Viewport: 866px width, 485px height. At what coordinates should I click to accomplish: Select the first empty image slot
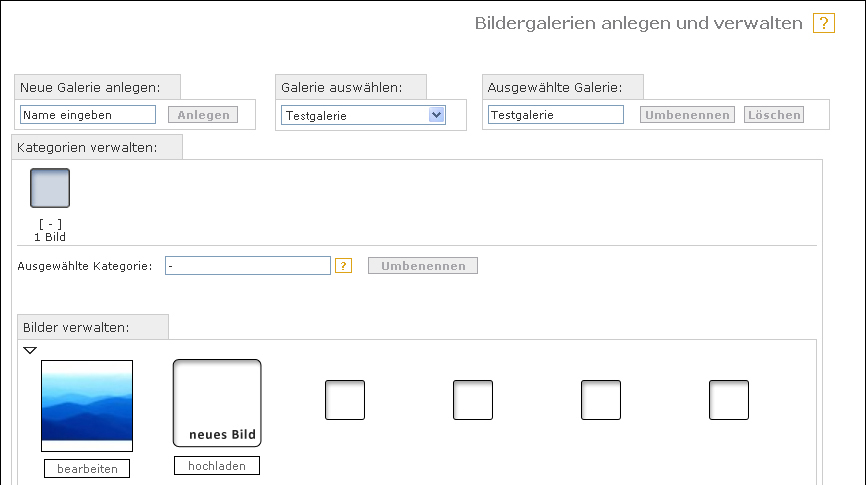pyautogui.click(x=345, y=400)
